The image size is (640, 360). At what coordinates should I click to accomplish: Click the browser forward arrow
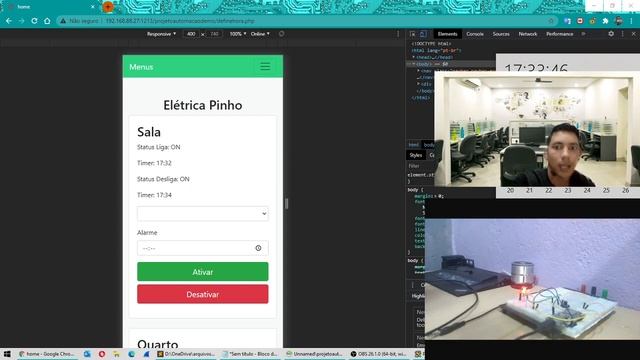tap(21, 21)
